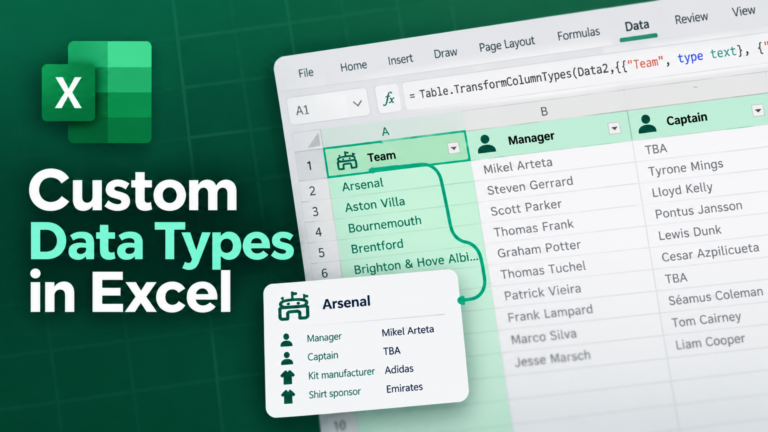Viewport: 768px width, 432px height.
Task: Select row 3 header
Action: pos(315,211)
